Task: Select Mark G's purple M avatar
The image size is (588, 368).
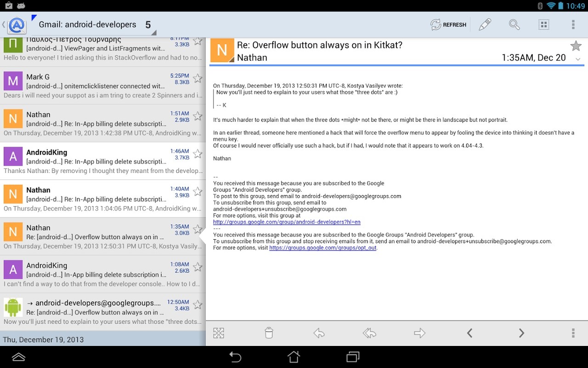Action: (13, 81)
